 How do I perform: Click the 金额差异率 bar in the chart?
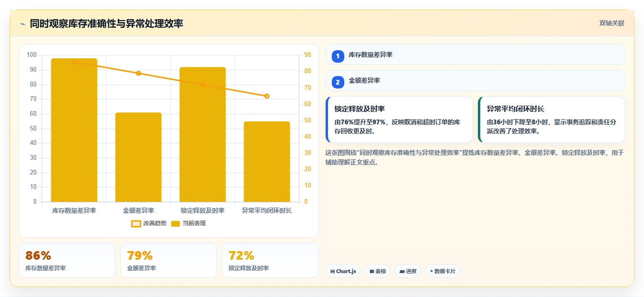(x=138, y=157)
